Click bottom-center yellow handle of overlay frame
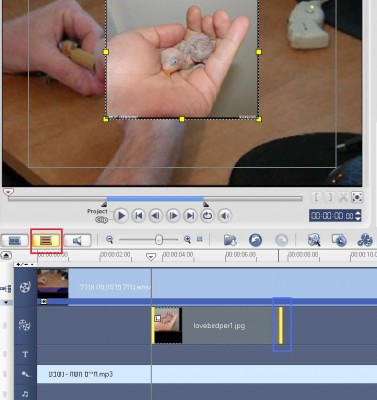Screen dimensions: 377x400 coord(182,119)
